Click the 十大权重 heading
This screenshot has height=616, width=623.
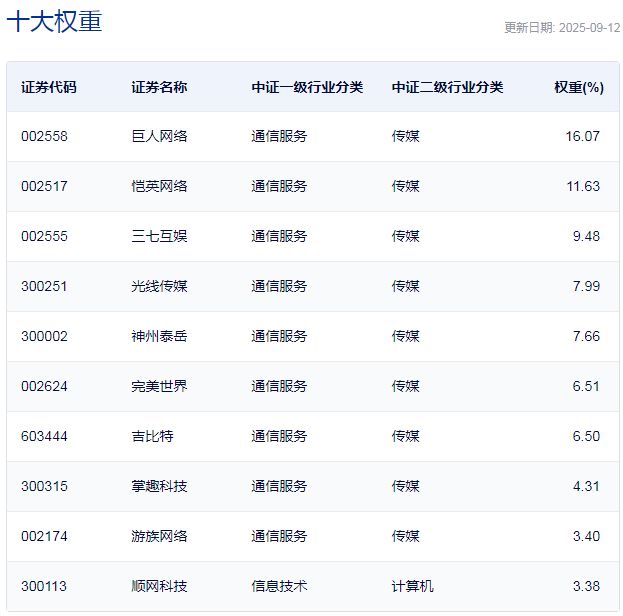pos(54,21)
